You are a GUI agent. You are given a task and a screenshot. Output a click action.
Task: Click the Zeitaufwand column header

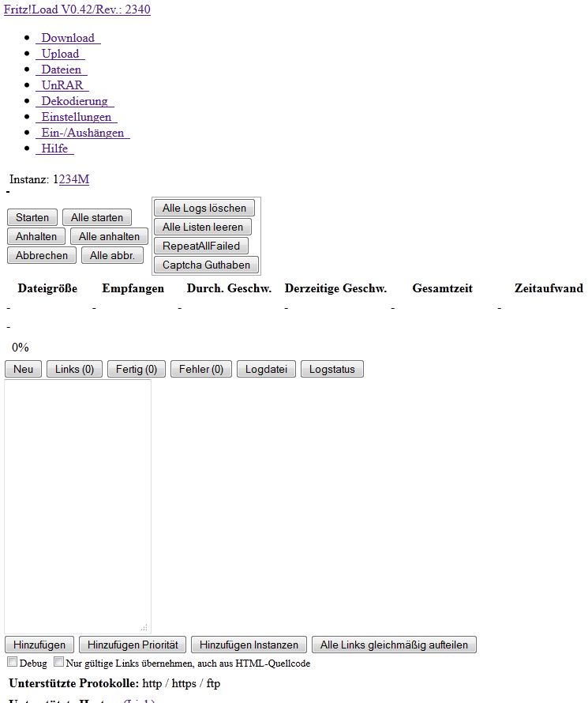coord(549,288)
